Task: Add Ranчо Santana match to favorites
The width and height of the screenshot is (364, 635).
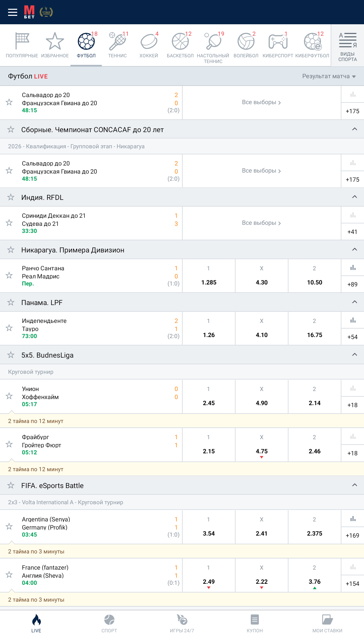Action: pos(9,276)
